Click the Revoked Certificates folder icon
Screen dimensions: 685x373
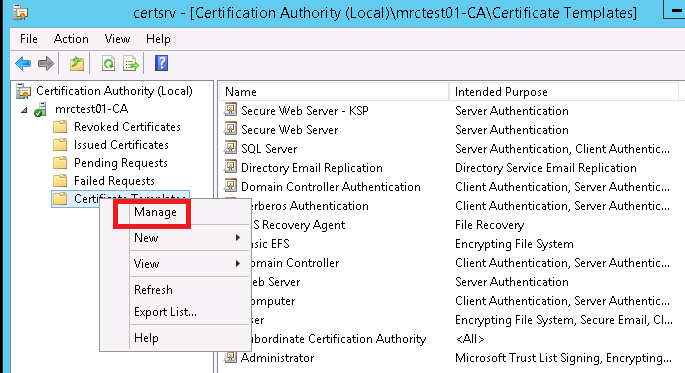pyautogui.click(x=60, y=127)
